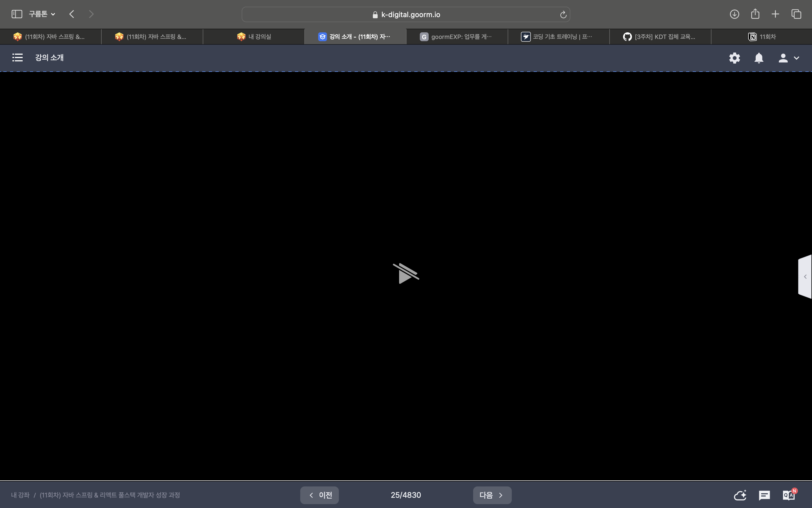Click the AI cloud sparkle icon at the bottom right
Screen dimensions: 812x508
click(x=740, y=495)
